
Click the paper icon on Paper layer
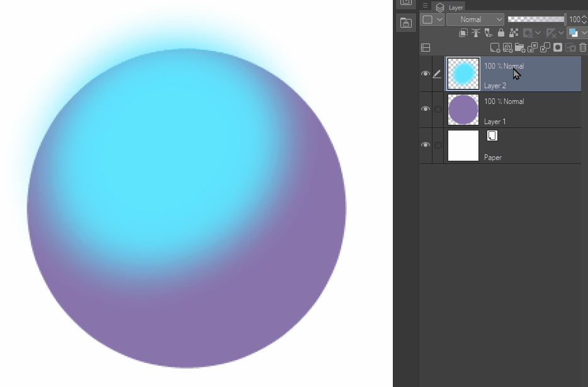492,136
